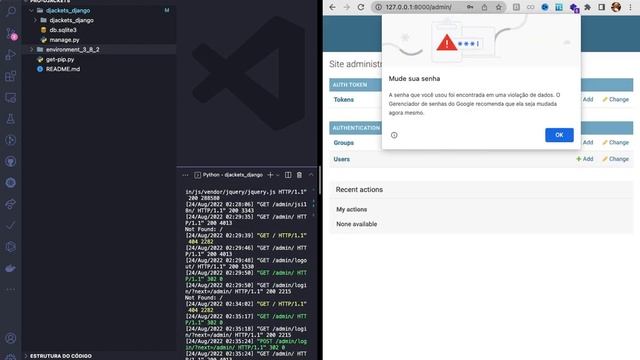640x360 pixels.
Task: Click the AUTH TOKEN section header
Action: pos(350,84)
